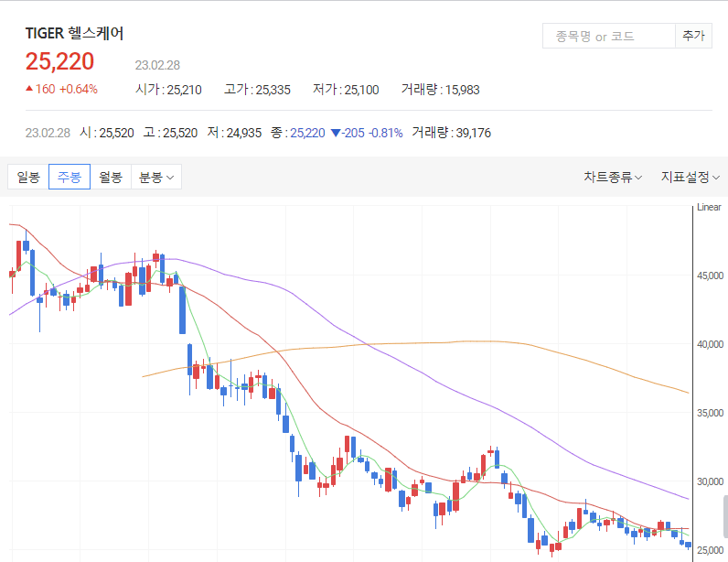This screenshot has height=562, width=728.
Task: Open the 분봉 minute interval dropdown
Action: [156, 177]
